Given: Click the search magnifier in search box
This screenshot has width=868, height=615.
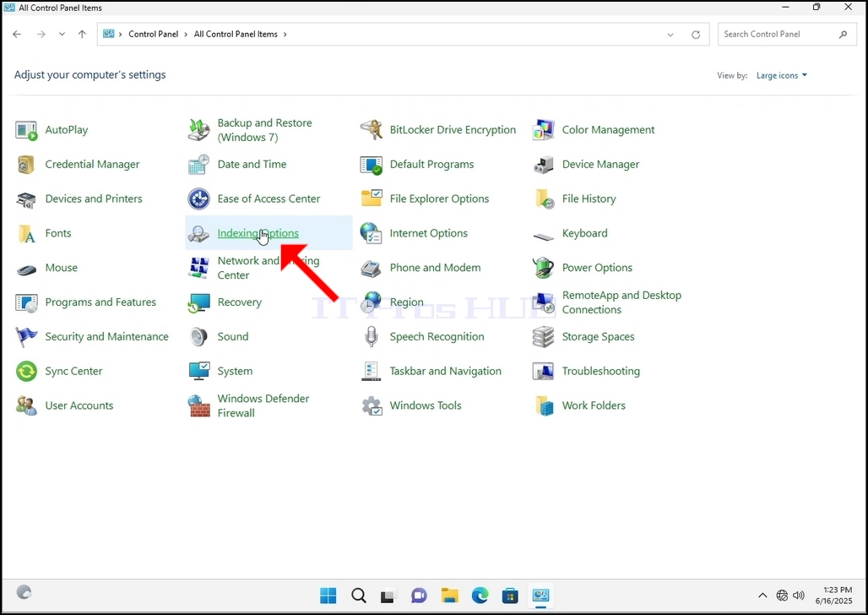Looking at the screenshot, I should coord(843,35).
